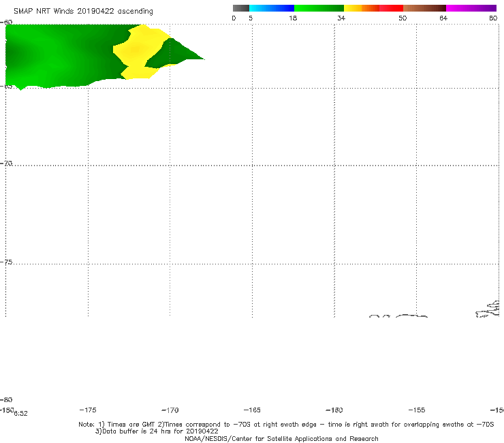Image resolution: width=504 pixels, height=443 pixels.
Task: Click the color bar label '34'
Action: click(341, 18)
